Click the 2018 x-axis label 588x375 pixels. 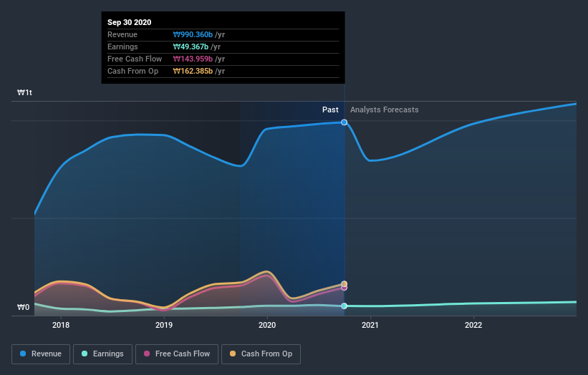[61, 325]
